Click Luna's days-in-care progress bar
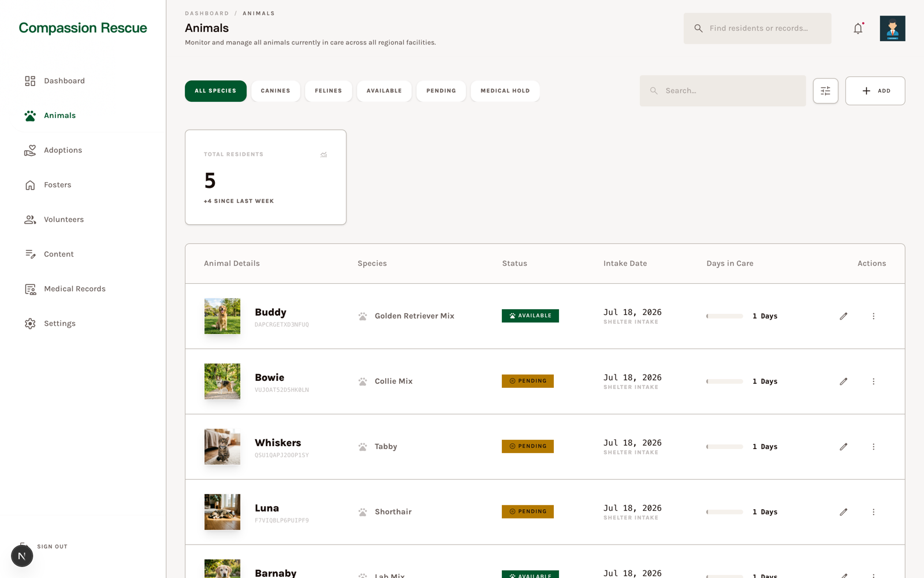This screenshot has height=578, width=924. coord(724,512)
